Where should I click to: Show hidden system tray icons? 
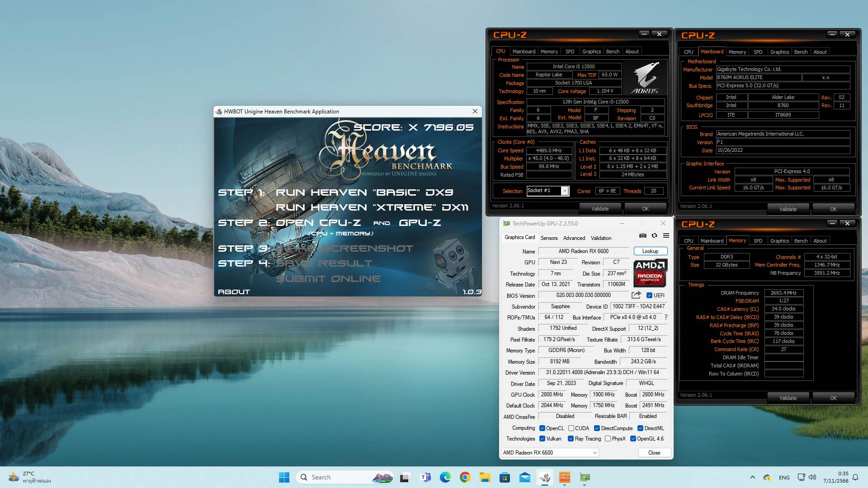coord(752,477)
